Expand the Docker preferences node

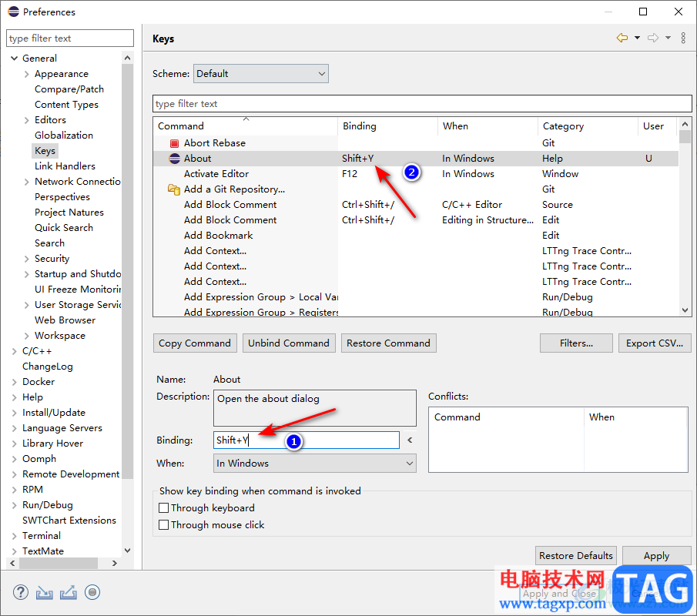14,382
